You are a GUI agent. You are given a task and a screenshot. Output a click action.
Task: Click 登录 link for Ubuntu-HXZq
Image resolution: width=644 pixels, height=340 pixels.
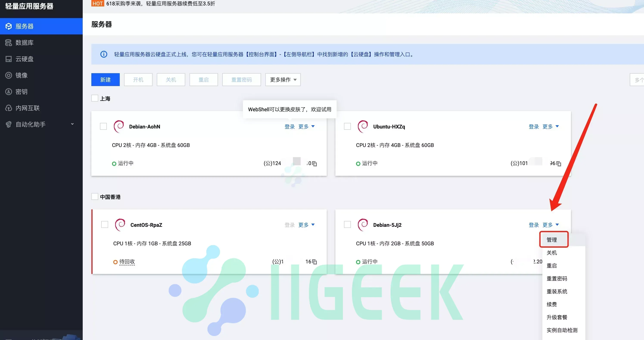534,127
